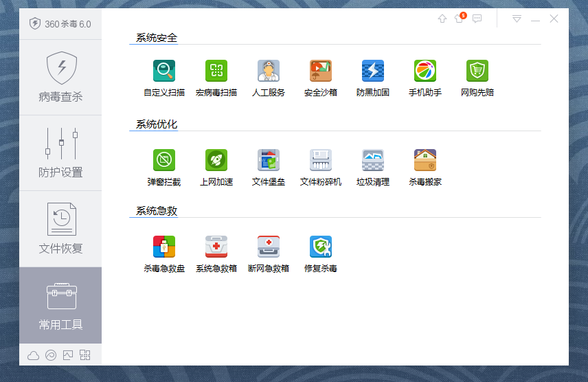Switch to the 病毒查杀 virus scan tab

[60, 78]
